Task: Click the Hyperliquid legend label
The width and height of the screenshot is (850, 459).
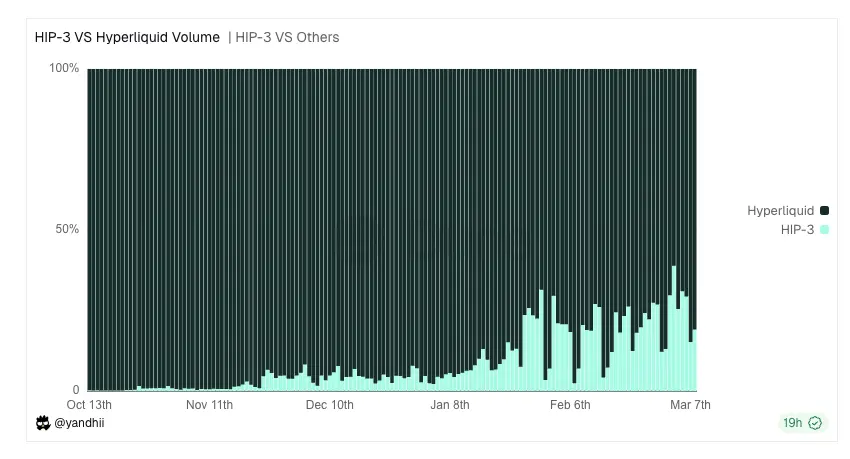Action: 780,211
